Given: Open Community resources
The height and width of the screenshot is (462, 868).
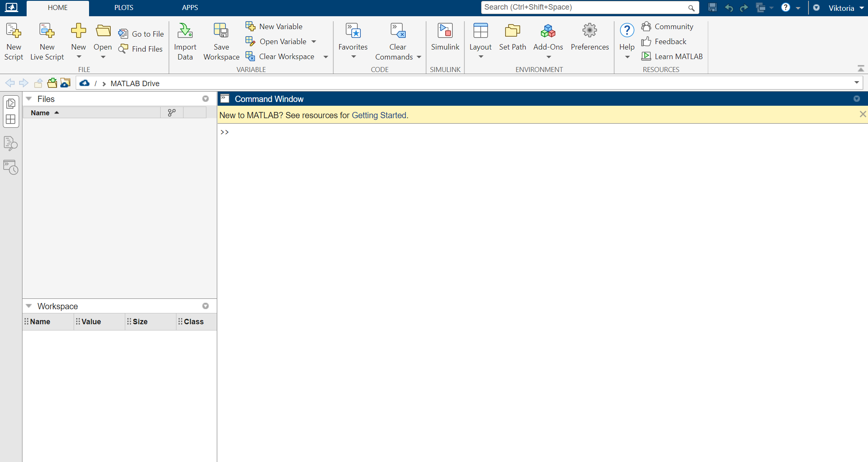Looking at the screenshot, I should 667,26.
